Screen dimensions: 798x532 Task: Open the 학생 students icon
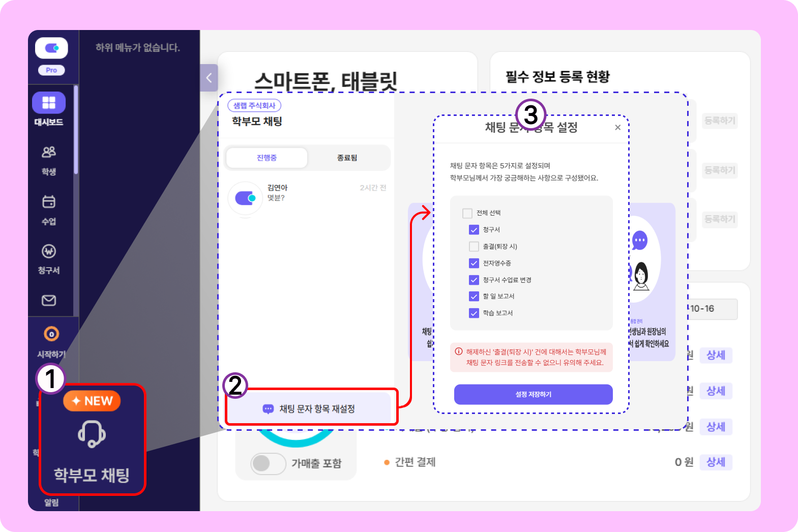pyautogui.click(x=49, y=152)
